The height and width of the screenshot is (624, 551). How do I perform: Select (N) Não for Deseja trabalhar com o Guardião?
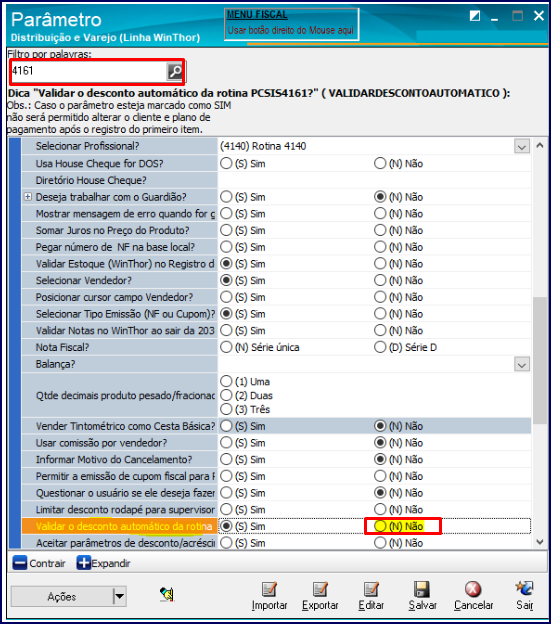(x=380, y=197)
